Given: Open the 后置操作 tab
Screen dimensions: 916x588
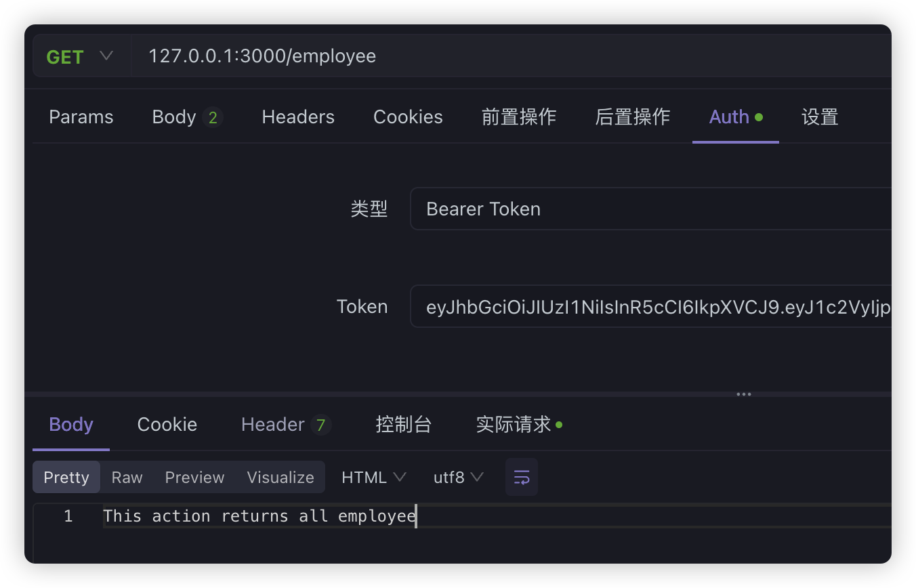Looking at the screenshot, I should point(632,117).
